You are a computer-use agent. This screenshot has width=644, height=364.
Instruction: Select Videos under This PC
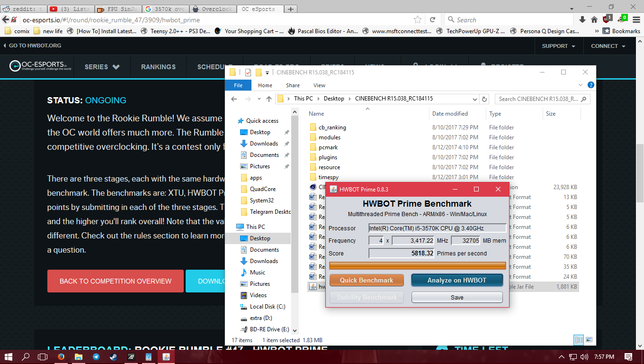click(258, 295)
